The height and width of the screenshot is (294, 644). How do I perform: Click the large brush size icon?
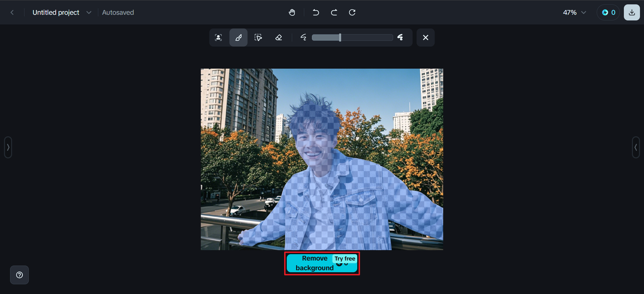[x=400, y=38]
